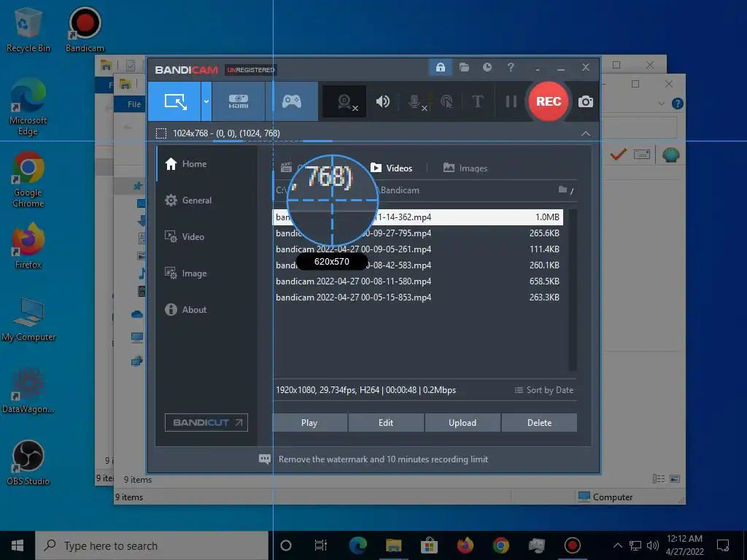Open Sort by Date option
747x560 pixels.
tap(544, 390)
